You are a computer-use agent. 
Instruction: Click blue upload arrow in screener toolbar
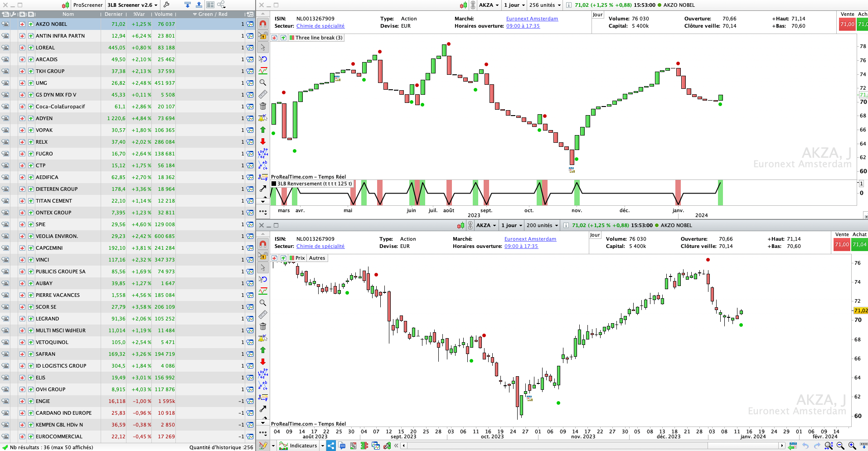tap(199, 5)
